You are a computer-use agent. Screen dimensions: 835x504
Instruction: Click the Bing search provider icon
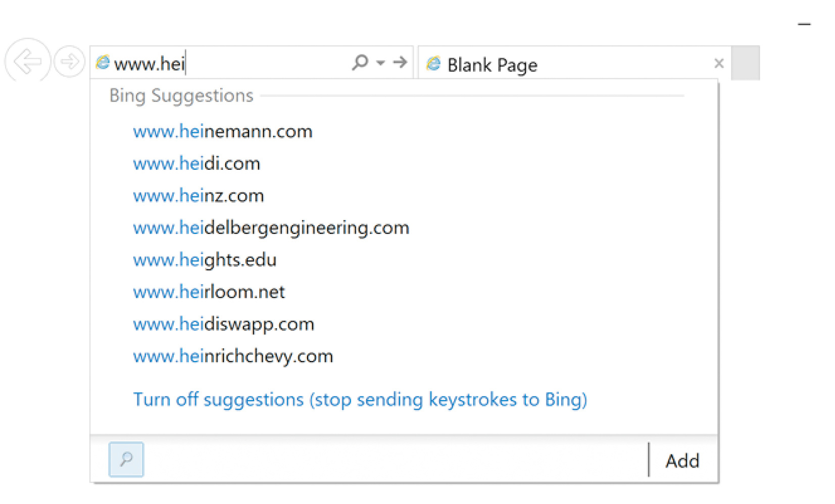(x=126, y=459)
